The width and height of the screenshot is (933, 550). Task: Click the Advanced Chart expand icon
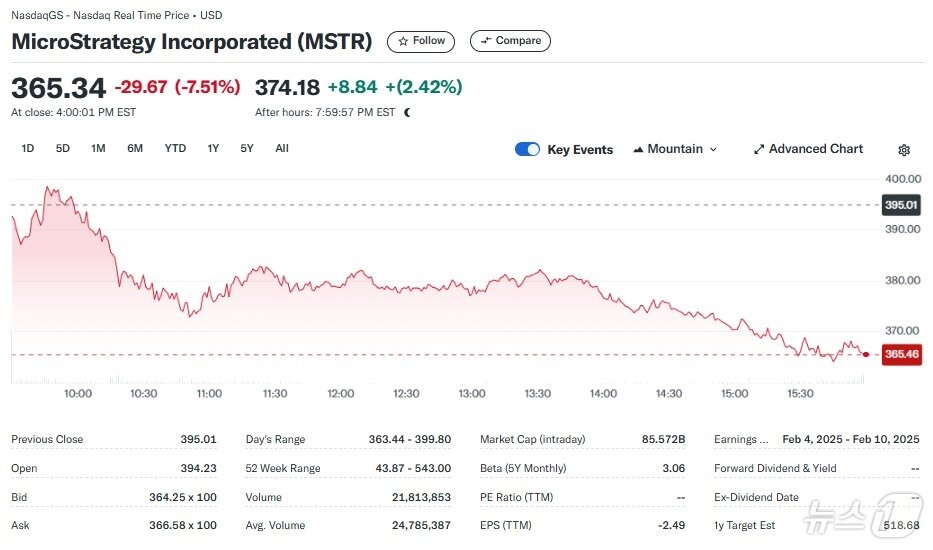coord(759,149)
